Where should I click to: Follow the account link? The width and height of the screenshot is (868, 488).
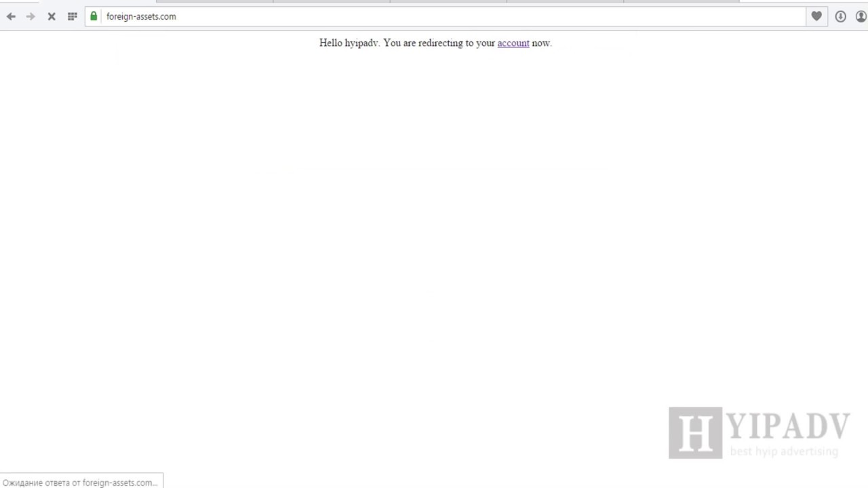point(513,43)
